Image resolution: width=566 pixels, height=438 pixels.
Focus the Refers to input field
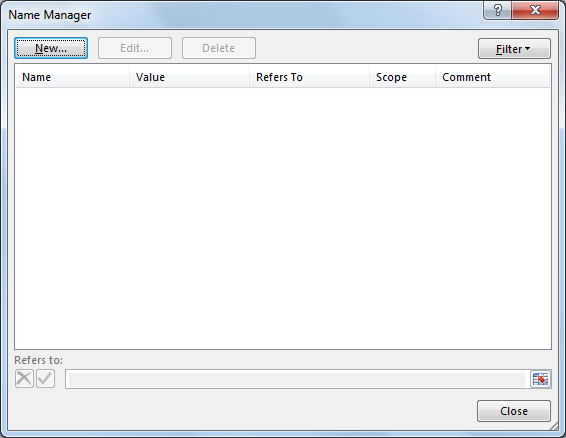click(297, 379)
